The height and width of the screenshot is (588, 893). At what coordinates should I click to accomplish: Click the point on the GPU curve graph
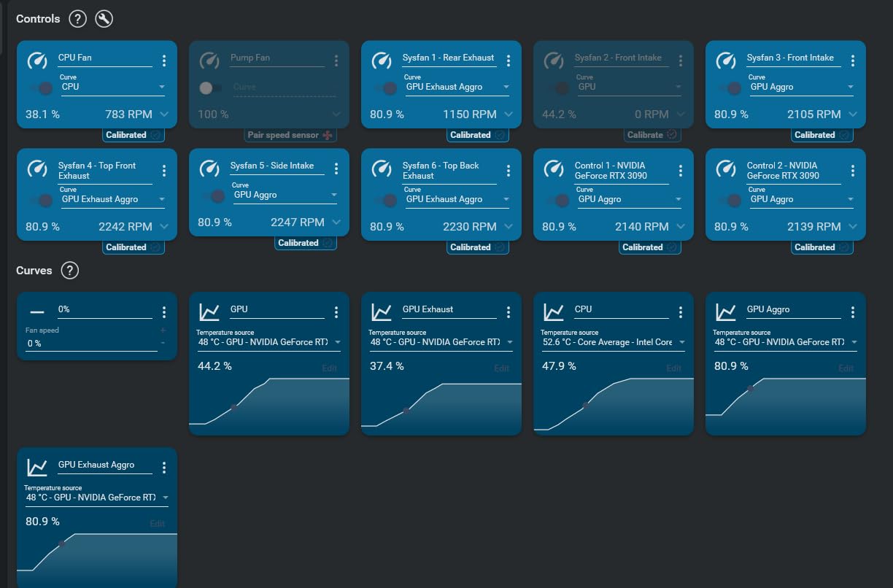(x=234, y=407)
